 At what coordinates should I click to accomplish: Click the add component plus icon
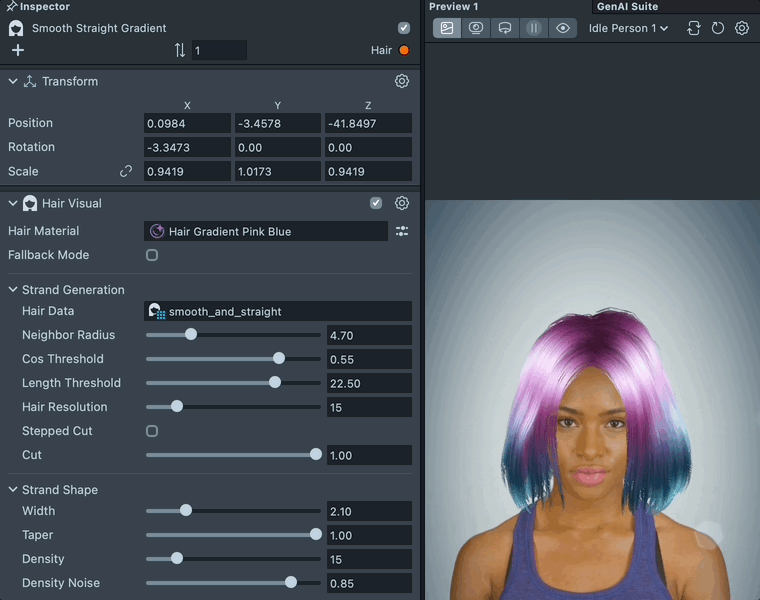pyautogui.click(x=17, y=50)
